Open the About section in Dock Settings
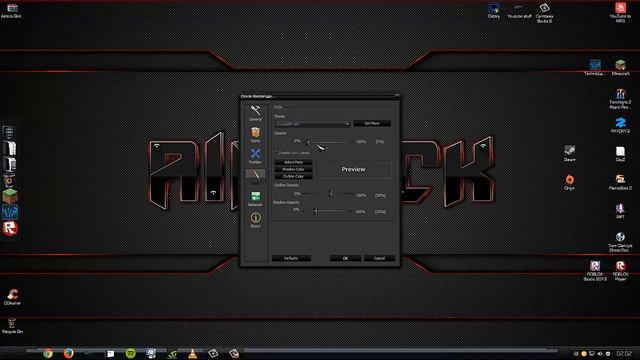This screenshot has height=360, width=640. coord(256,220)
